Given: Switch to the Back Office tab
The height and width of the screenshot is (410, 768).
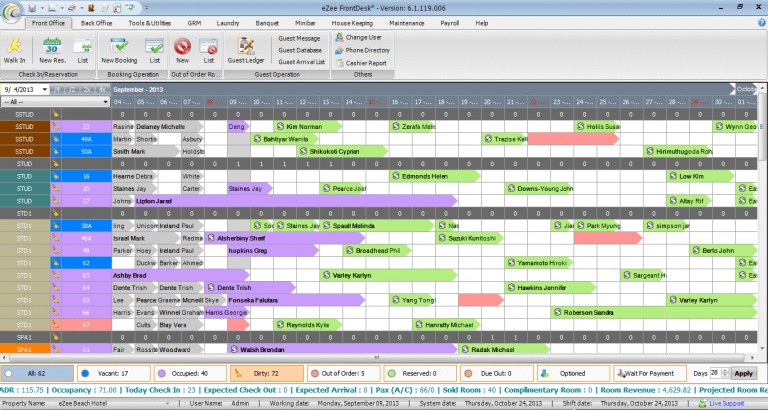Looking at the screenshot, I should [96, 23].
